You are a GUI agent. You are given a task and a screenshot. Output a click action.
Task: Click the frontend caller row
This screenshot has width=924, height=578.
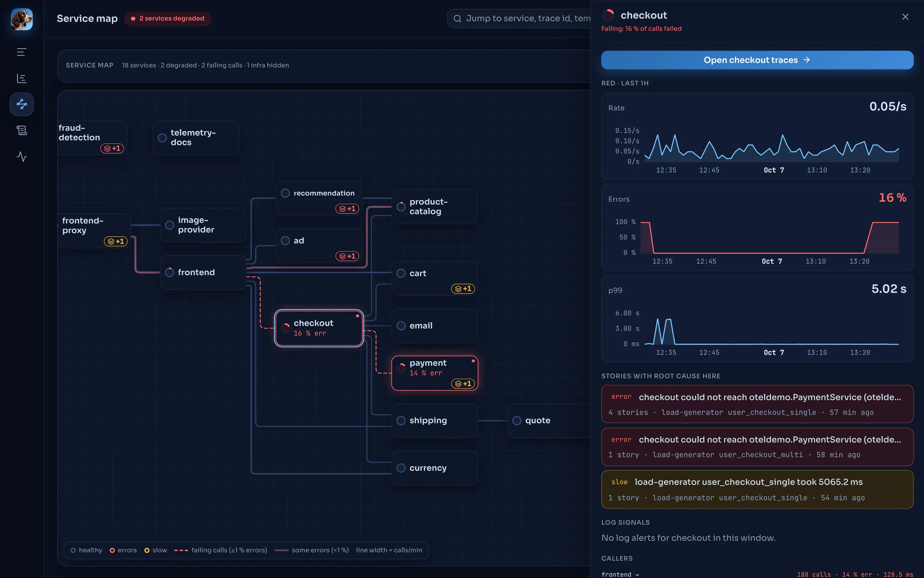coord(757,574)
